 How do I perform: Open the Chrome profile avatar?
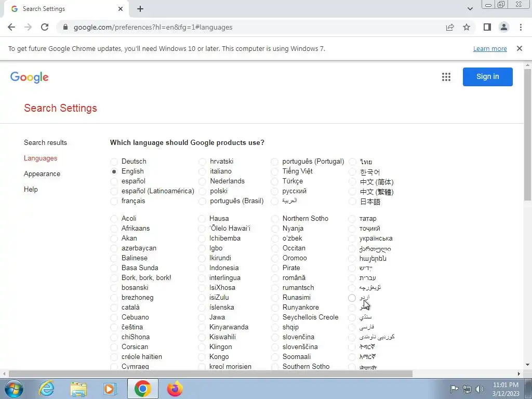(504, 27)
